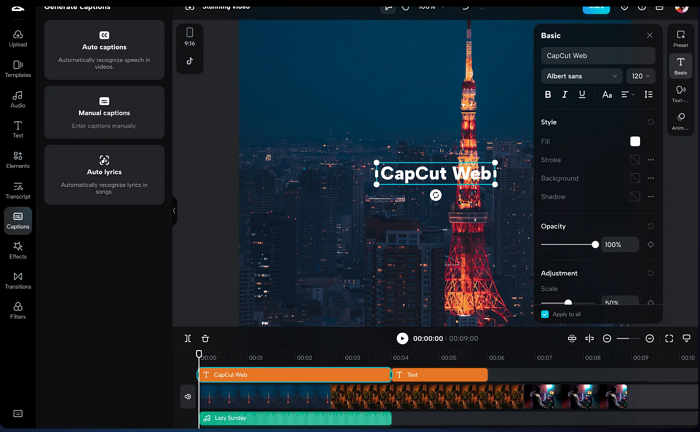Adjust the Opacity slider
Viewport: 700px width, 432px height.
click(x=570, y=245)
